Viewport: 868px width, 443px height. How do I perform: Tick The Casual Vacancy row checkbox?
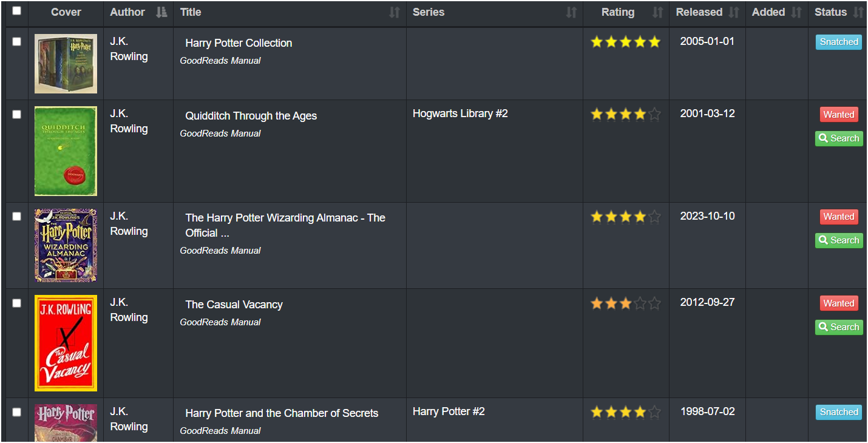tap(16, 303)
